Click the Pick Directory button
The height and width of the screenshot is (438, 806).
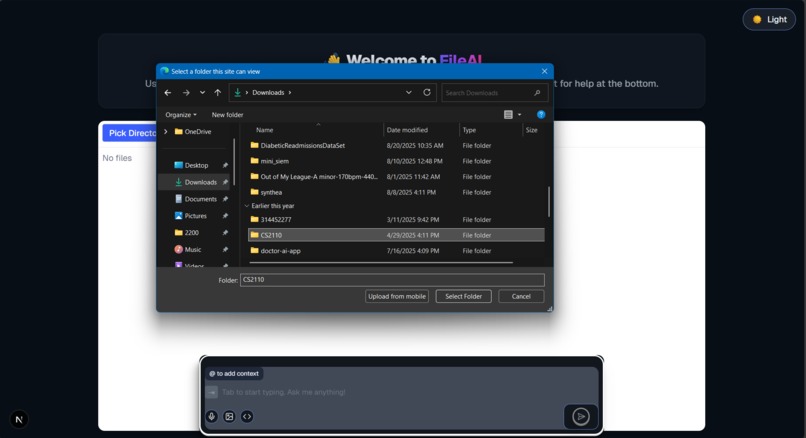pos(132,133)
